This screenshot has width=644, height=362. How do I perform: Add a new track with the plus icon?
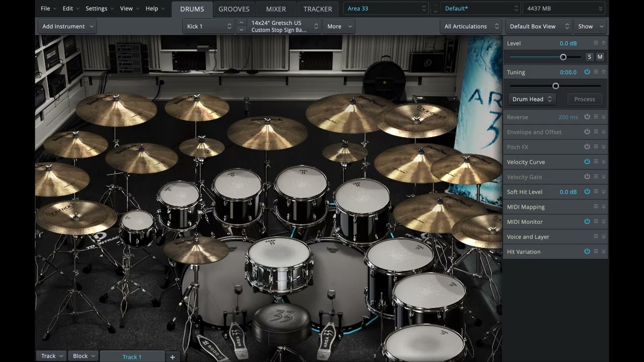[x=172, y=357]
